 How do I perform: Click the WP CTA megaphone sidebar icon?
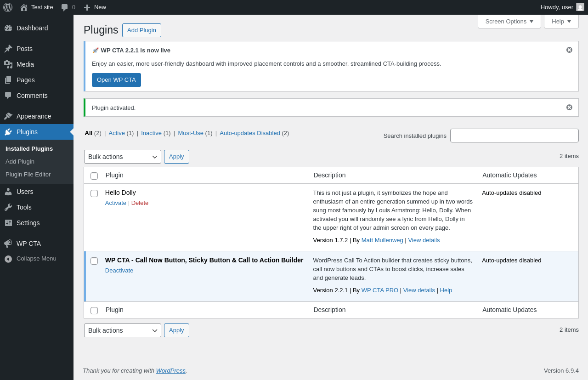click(x=8, y=244)
